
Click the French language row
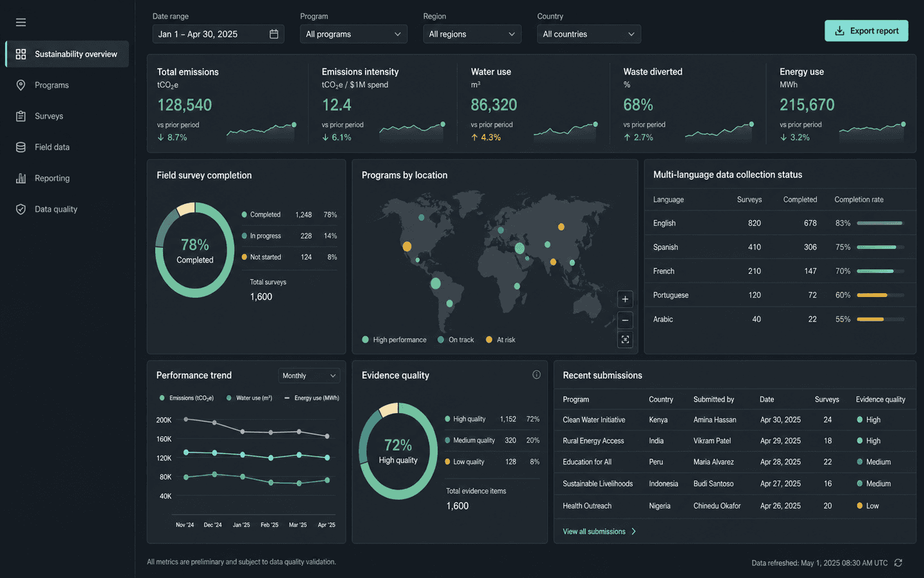point(780,271)
